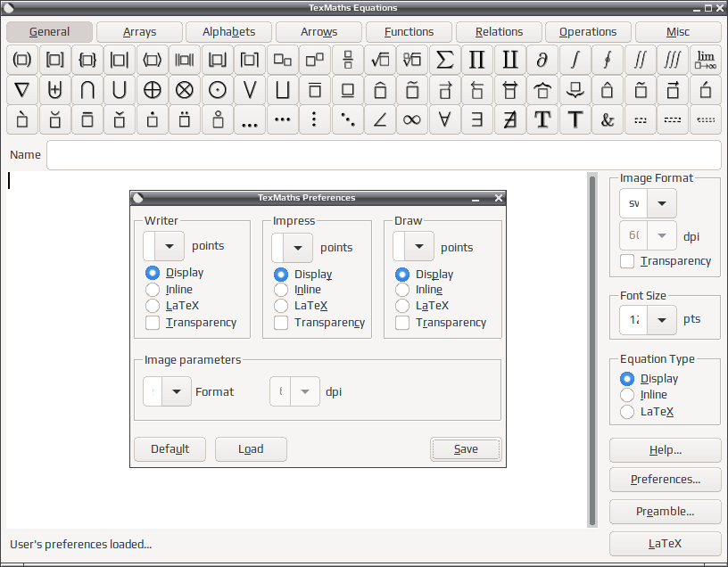Insert the coproduct symbol
The height and width of the screenshot is (567, 728).
coord(509,60)
